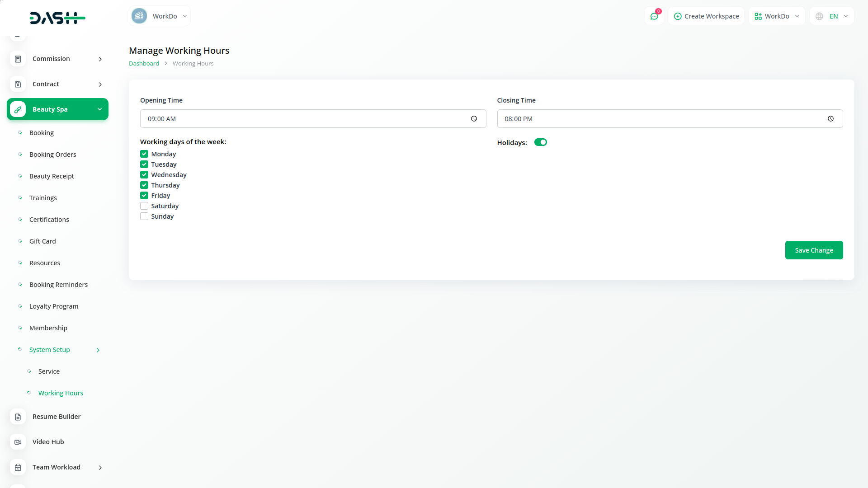This screenshot has width=868, height=488.
Task: Enable the Saturday checkbox
Action: [x=144, y=206]
